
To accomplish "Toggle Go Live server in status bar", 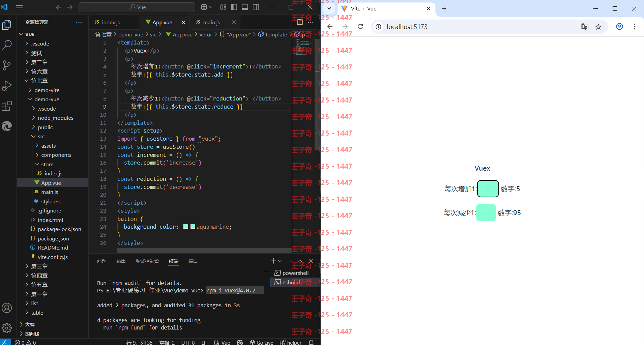I will [262, 342].
